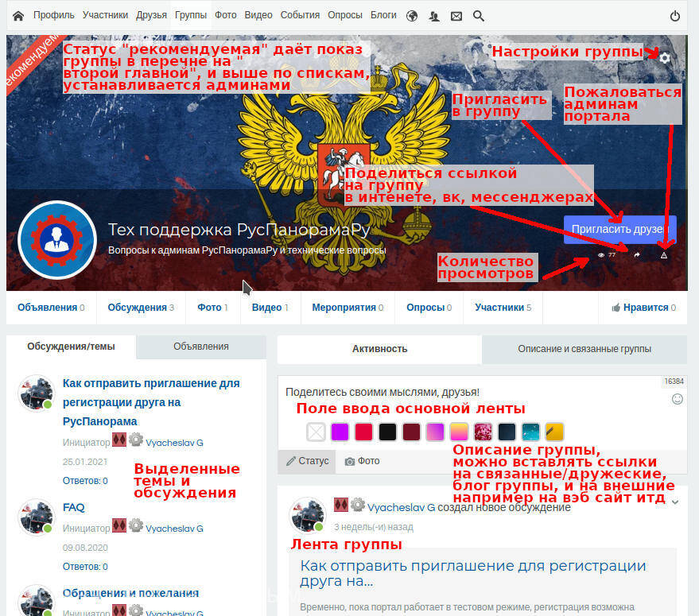Open Фото in top navigation
The image size is (699, 616).
(226, 15)
